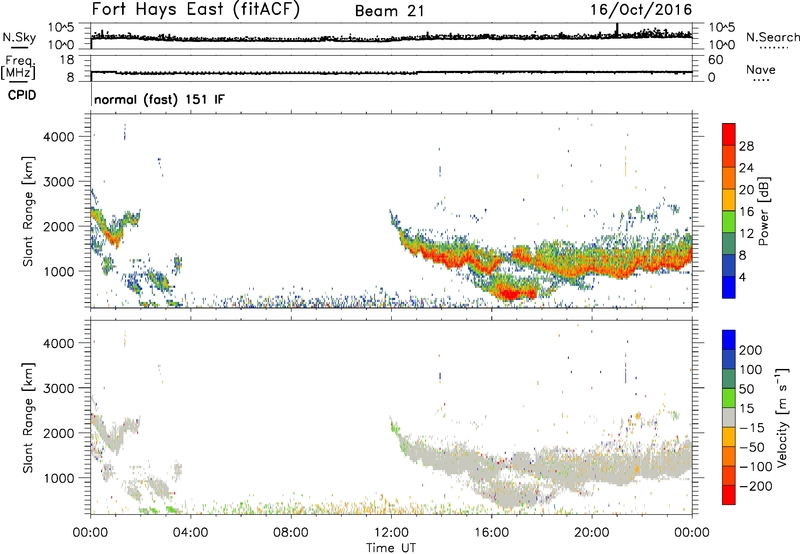The width and height of the screenshot is (800, 554).
Task: Click the date '16/Oct/2016'
Action: [641, 10]
